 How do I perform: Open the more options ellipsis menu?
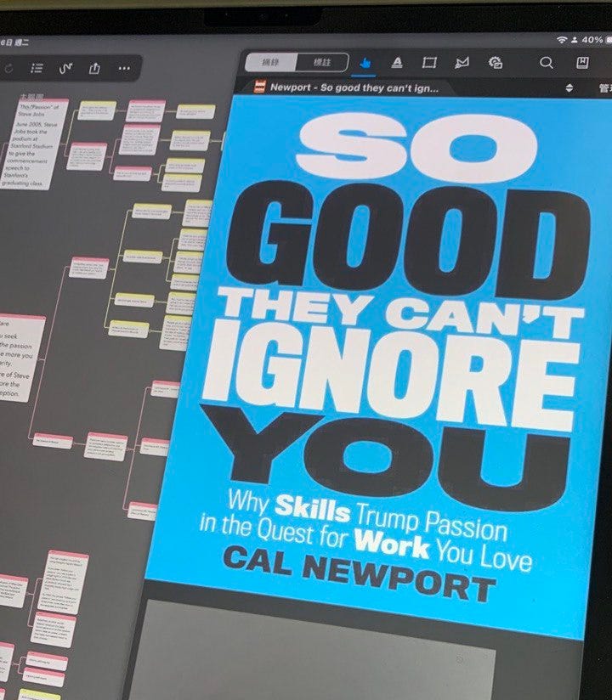pyautogui.click(x=124, y=68)
